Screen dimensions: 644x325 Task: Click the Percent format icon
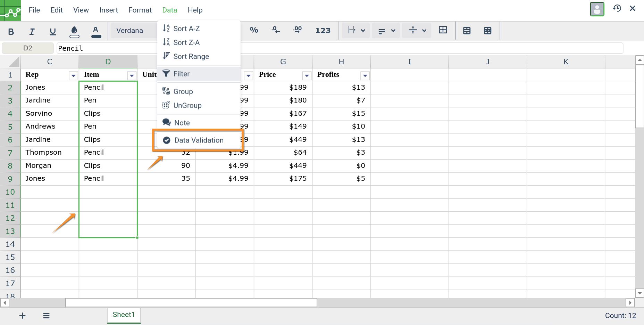click(254, 30)
